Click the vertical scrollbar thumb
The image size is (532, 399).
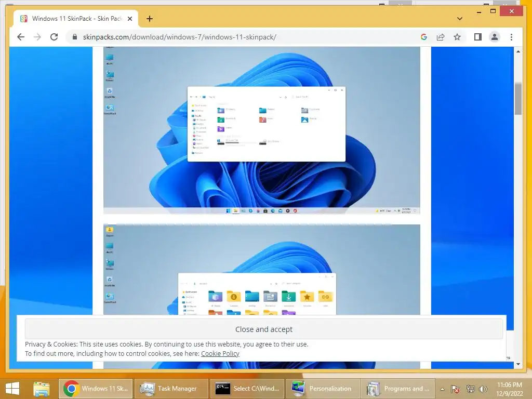coord(518,98)
